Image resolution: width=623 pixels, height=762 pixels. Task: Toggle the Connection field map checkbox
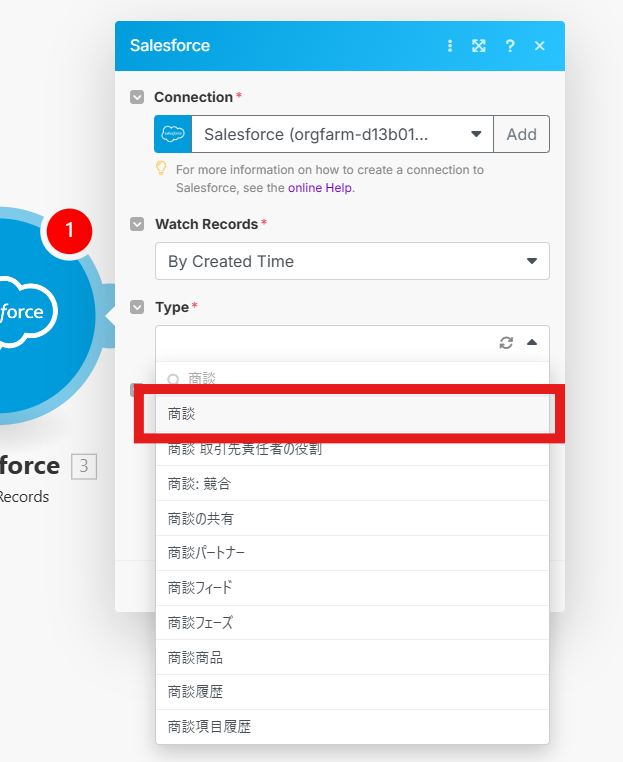click(x=137, y=97)
